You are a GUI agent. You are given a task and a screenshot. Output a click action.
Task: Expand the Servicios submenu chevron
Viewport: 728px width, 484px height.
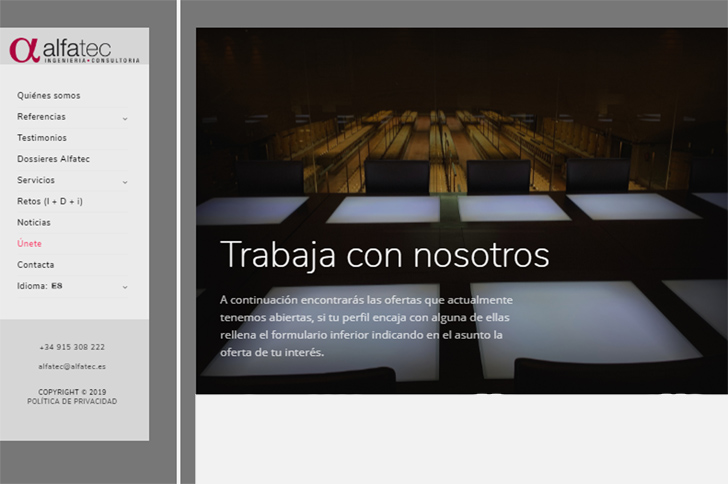point(125,182)
